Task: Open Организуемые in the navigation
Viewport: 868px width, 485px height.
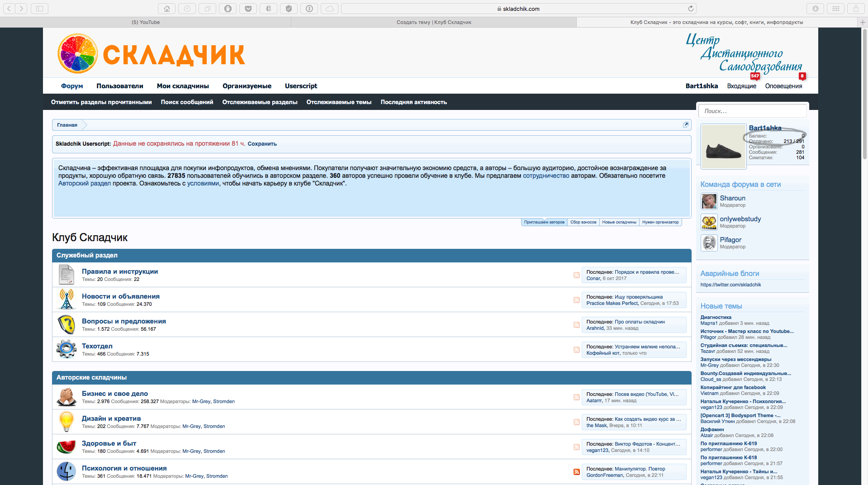Action: pyautogui.click(x=247, y=86)
